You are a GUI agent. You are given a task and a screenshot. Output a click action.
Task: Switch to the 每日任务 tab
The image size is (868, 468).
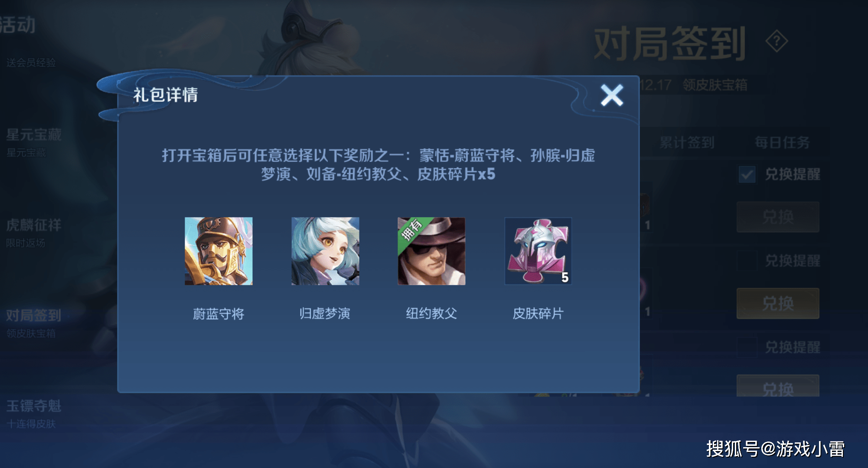pyautogui.click(x=782, y=142)
